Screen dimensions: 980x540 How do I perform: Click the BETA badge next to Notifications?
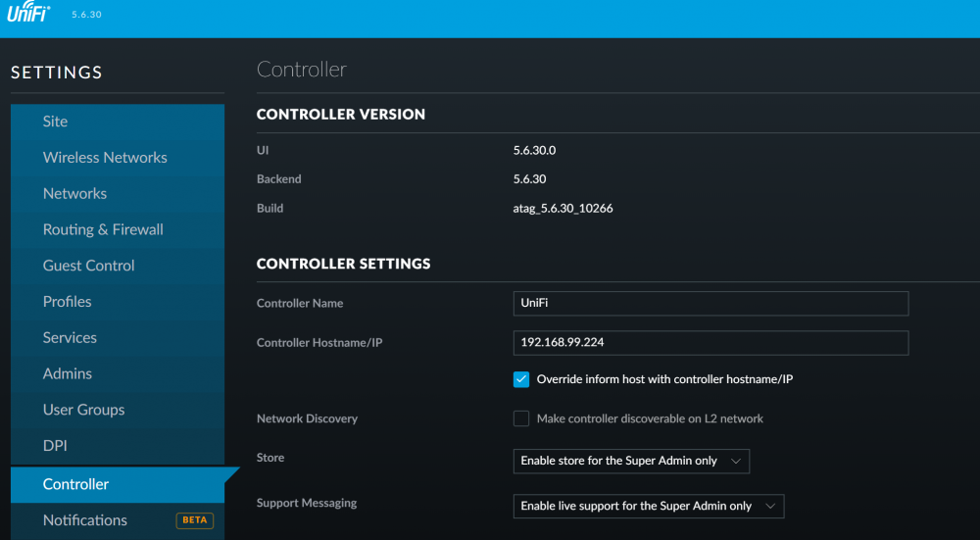[195, 520]
